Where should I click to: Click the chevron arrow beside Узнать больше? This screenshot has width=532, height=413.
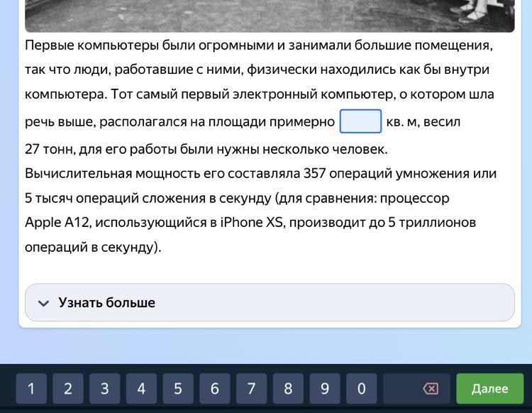43,303
